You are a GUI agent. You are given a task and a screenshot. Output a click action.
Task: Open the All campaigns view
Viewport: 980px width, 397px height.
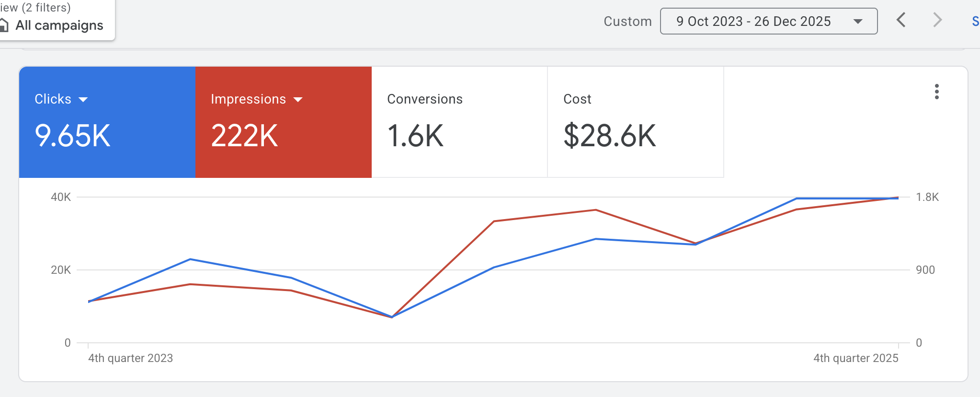pyautogui.click(x=59, y=25)
